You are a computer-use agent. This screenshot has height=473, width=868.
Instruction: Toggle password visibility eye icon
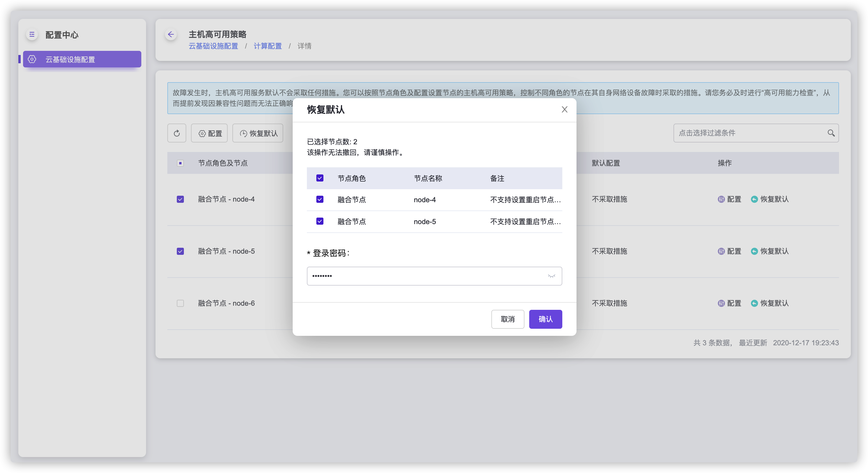(551, 276)
